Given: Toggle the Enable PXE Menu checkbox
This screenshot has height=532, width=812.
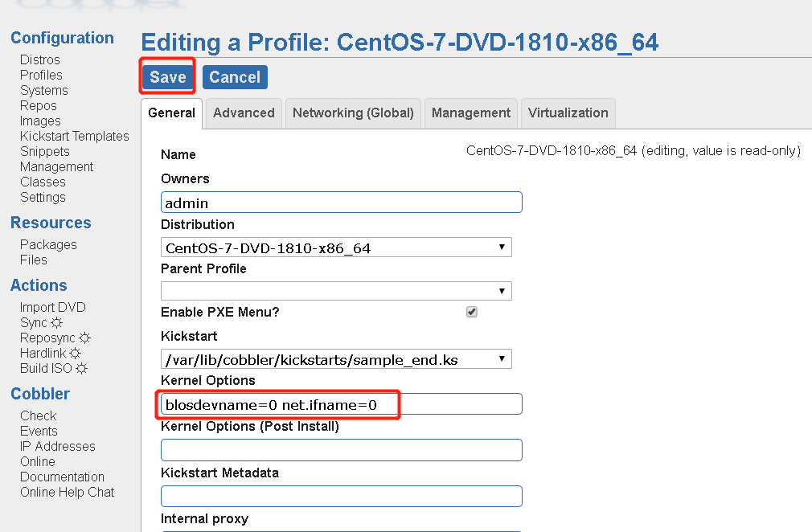Looking at the screenshot, I should (x=472, y=312).
